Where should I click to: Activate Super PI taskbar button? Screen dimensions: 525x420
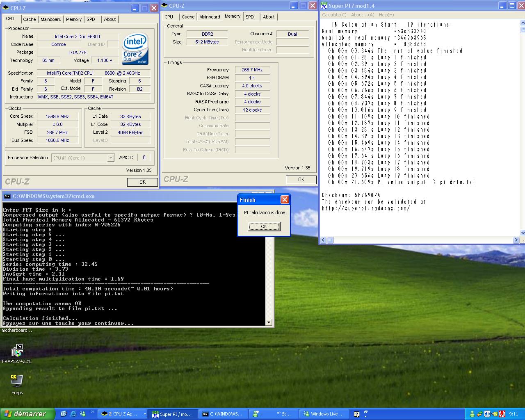(173, 414)
